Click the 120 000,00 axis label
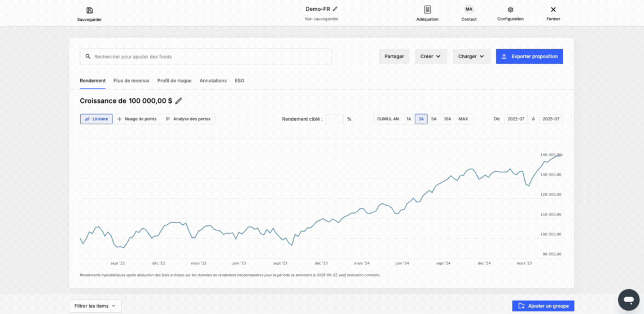644x314 pixels. click(551, 194)
